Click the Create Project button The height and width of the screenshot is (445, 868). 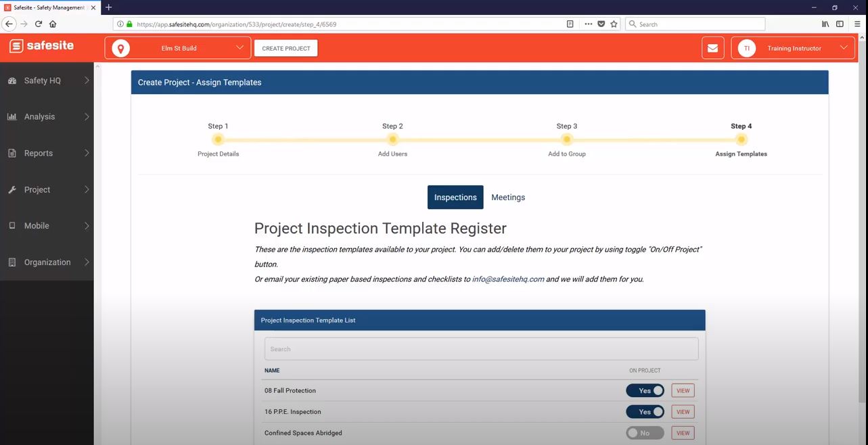click(x=286, y=48)
